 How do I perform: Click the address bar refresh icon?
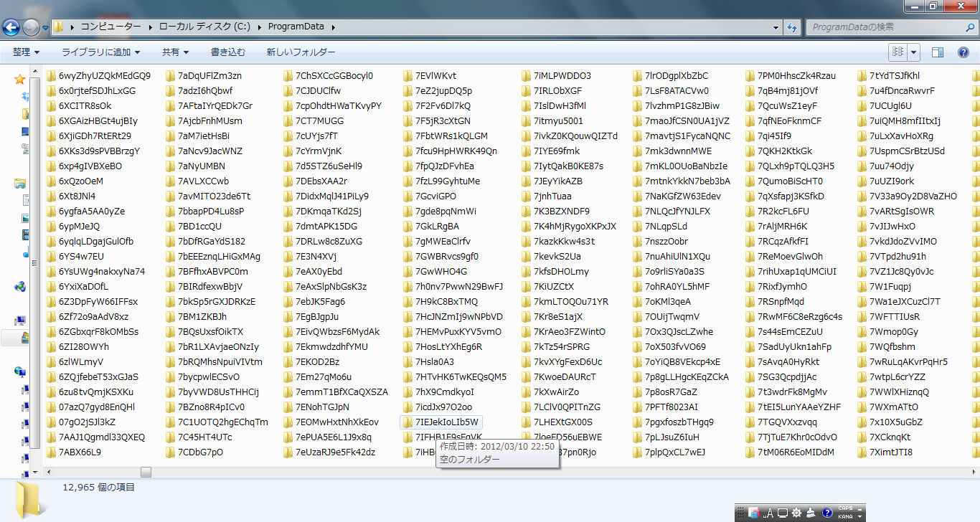(x=792, y=27)
